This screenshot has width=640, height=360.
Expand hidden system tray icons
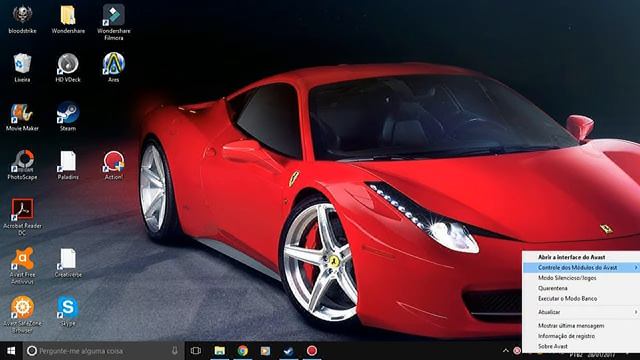click(506, 351)
